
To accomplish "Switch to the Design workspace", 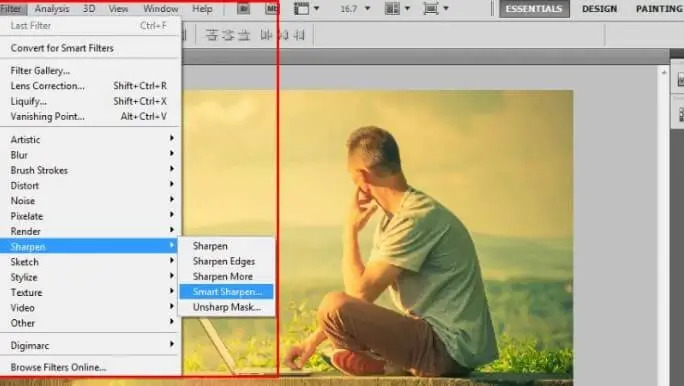I will coord(599,9).
